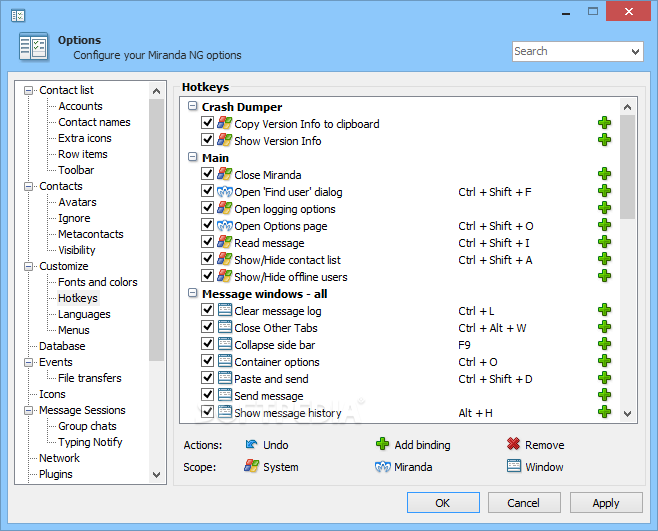This screenshot has height=531, width=658.
Task: Click inside the Search input field
Action: tap(571, 52)
